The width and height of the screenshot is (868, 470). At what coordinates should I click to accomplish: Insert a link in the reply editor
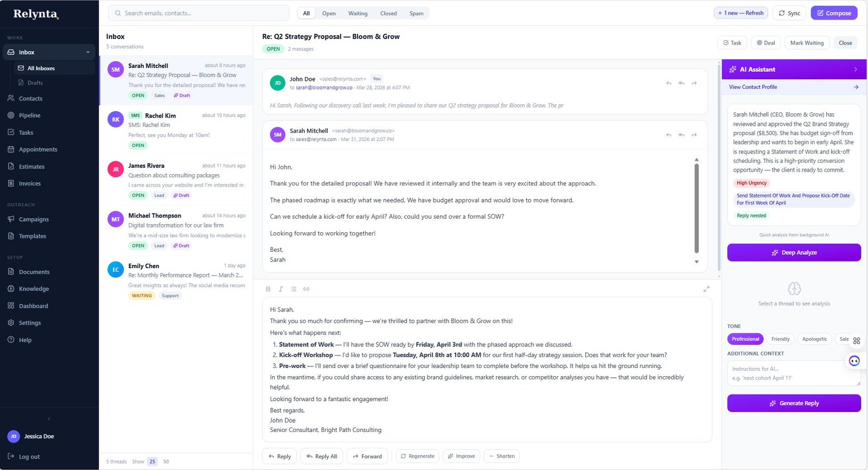pos(306,289)
